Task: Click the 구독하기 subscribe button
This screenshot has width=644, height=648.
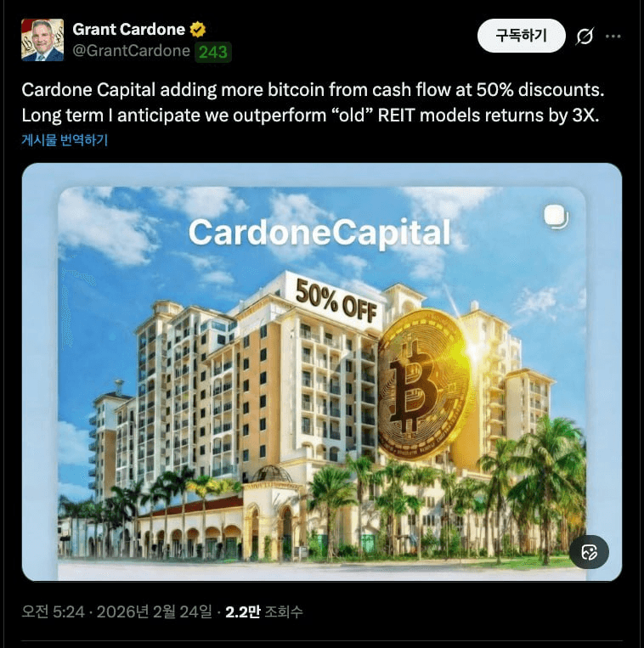Action: point(522,36)
